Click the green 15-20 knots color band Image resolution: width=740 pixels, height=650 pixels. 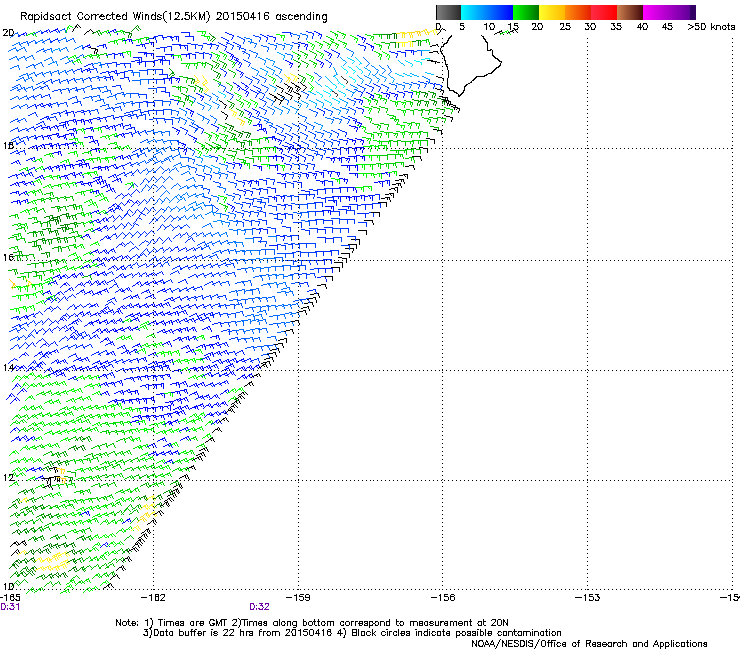[x=526, y=12]
